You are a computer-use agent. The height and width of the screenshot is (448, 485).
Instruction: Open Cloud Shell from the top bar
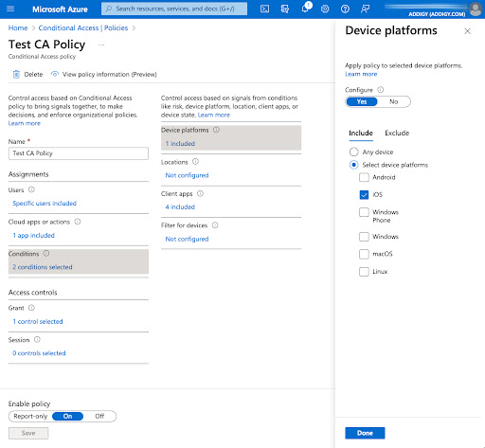click(264, 9)
